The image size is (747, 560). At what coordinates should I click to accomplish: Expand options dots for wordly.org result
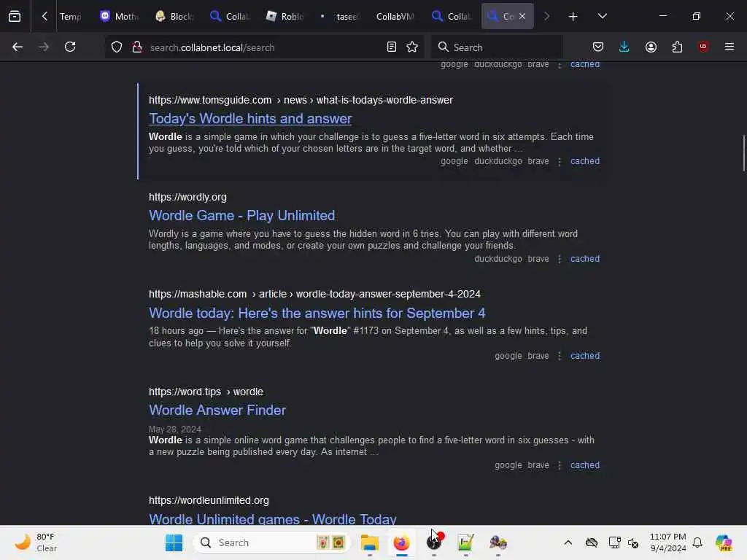pyautogui.click(x=560, y=259)
